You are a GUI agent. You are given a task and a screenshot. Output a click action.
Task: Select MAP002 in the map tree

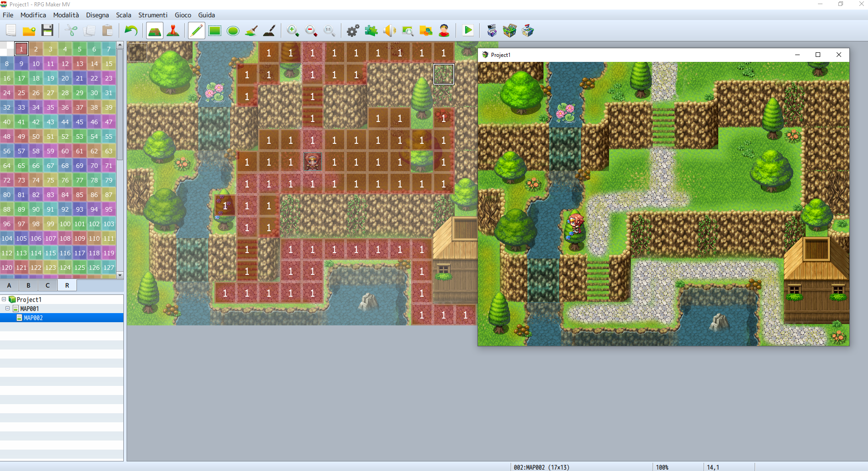point(33,318)
